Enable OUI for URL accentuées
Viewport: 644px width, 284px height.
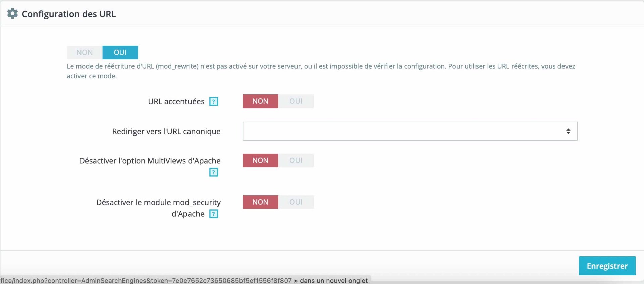(296, 101)
